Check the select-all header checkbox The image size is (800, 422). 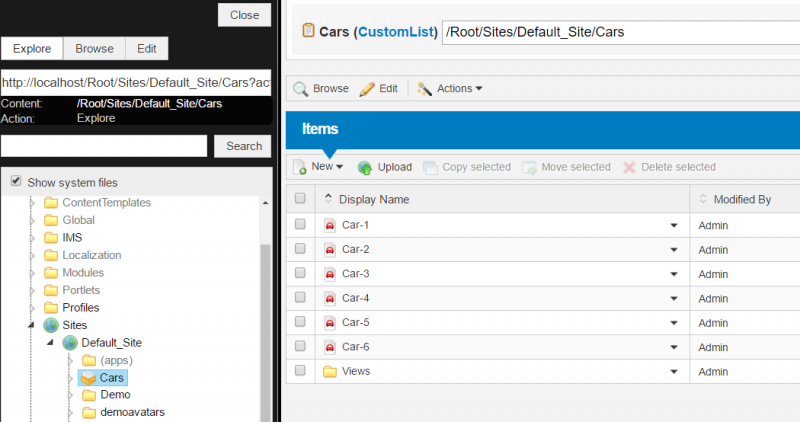click(x=300, y=198)
